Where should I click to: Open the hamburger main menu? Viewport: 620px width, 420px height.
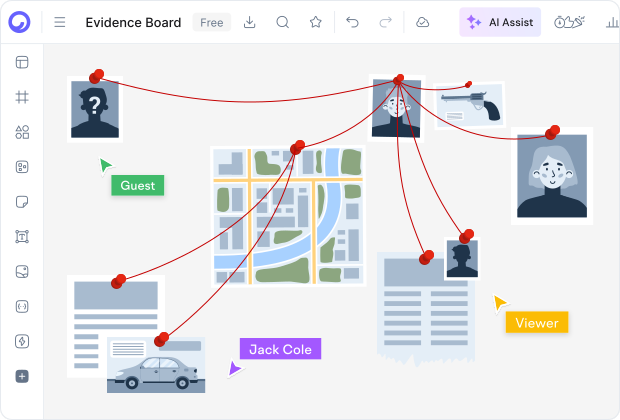click(x=60, y=22)
